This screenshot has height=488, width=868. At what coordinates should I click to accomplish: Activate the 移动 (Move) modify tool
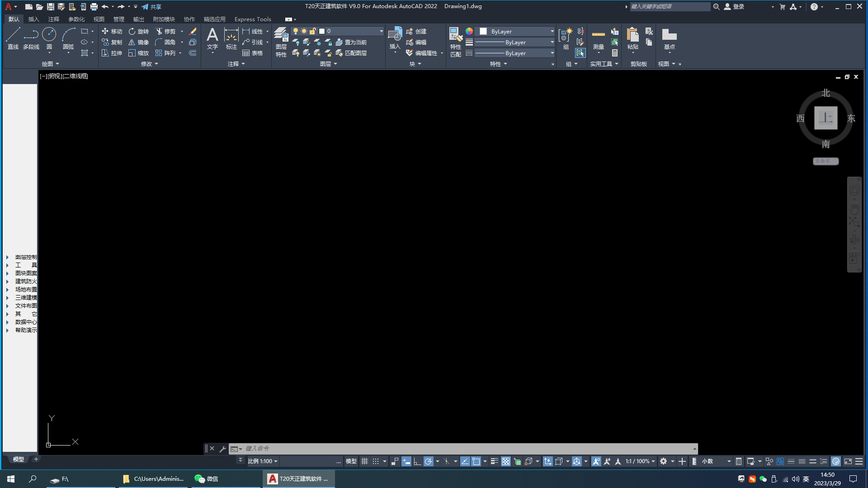tap(112, 31)
